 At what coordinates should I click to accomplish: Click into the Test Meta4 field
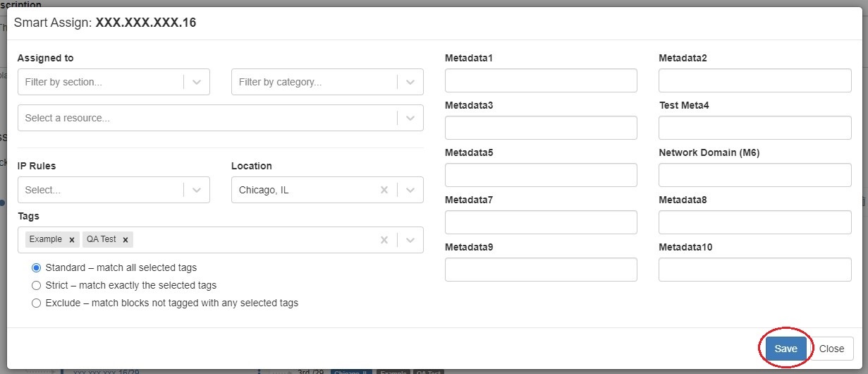[754, 128]
